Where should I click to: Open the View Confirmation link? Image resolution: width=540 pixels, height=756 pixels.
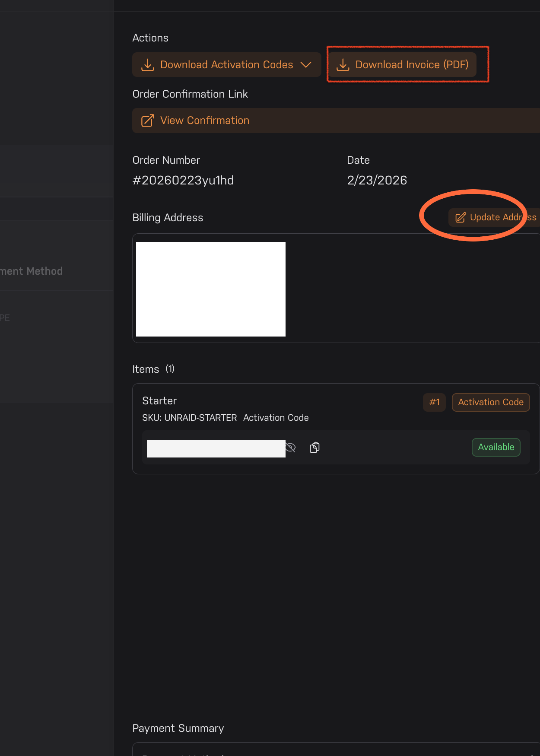(205, 121)
